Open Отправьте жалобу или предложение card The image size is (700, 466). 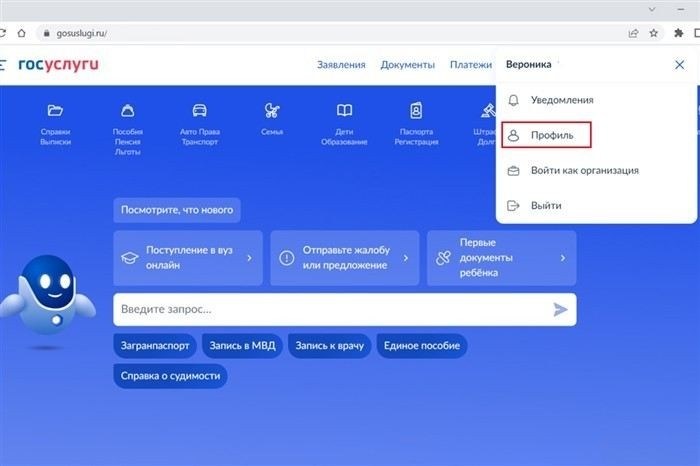click(345, 258)
